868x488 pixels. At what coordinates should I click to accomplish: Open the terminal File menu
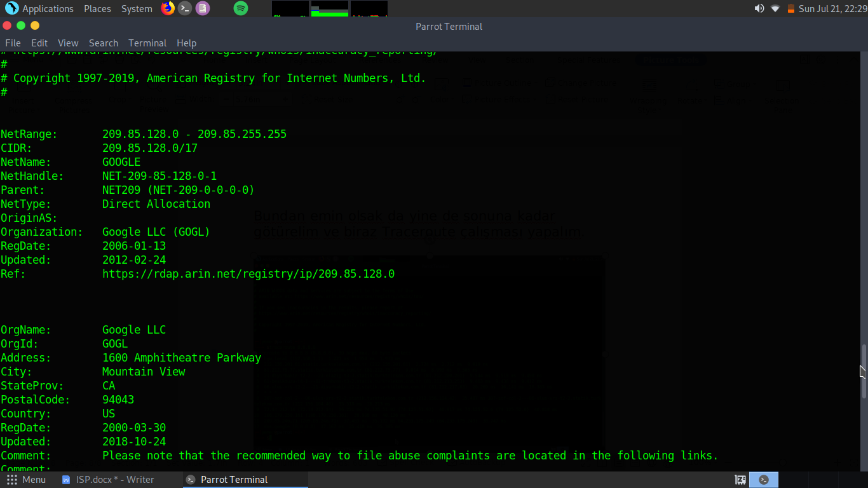click(13, 43)
